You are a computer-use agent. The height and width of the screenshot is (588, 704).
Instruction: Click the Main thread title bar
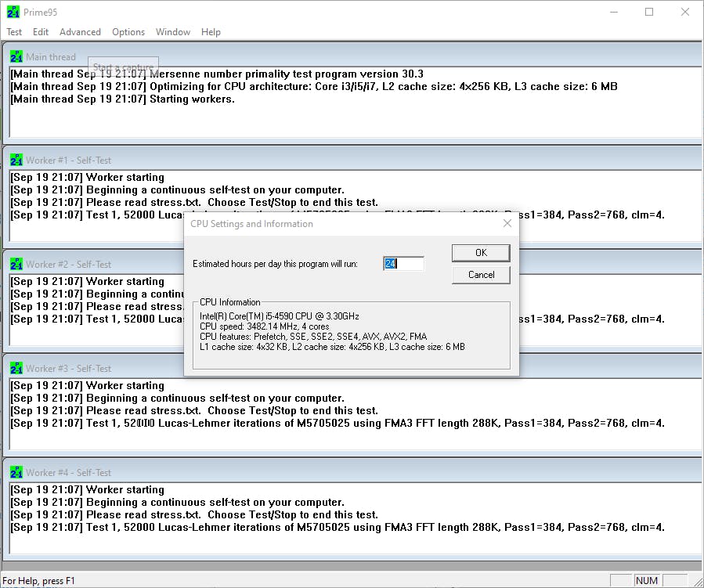click(x=352, y=56)
